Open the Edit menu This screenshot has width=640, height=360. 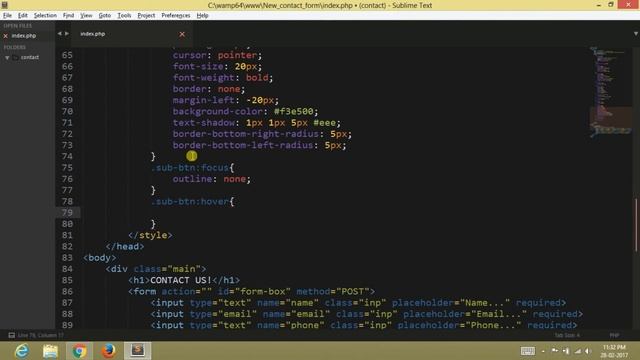tap(22, 16)
